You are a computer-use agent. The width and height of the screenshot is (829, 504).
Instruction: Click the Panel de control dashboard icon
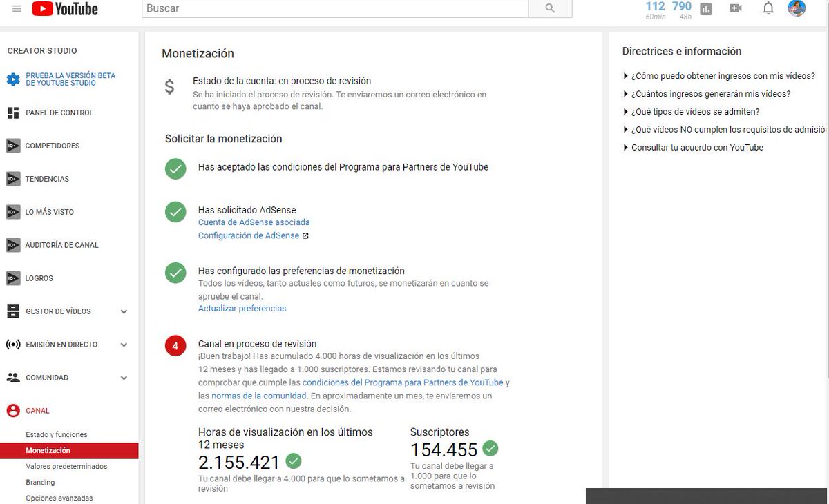(x=13, y=113)
